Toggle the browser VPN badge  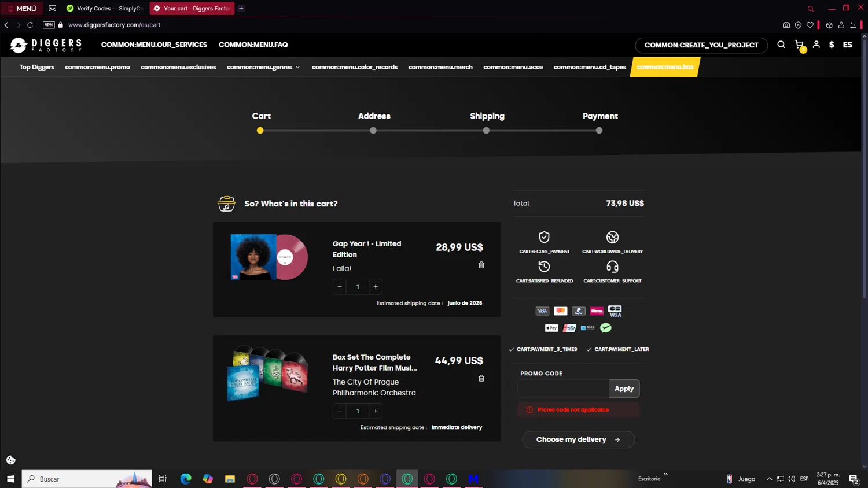pos(49,25)
